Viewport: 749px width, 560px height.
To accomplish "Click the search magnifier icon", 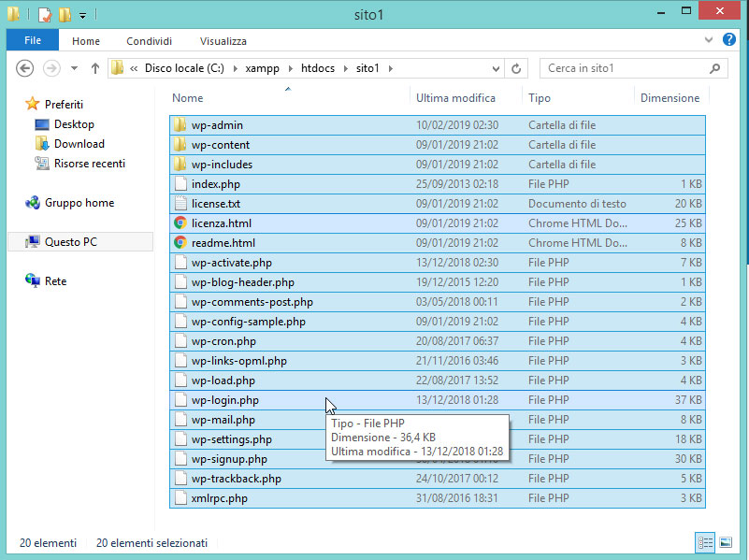I will click(714, 68).
